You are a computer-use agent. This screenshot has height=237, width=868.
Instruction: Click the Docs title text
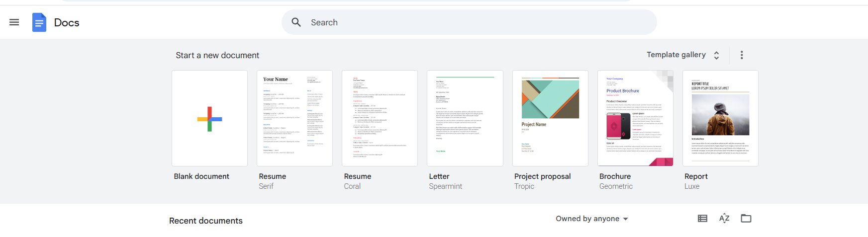coord(67,22)
